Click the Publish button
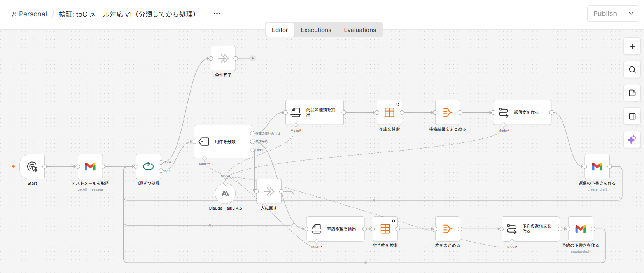Viewport: 644px width, 273px height. pos(605,14)
